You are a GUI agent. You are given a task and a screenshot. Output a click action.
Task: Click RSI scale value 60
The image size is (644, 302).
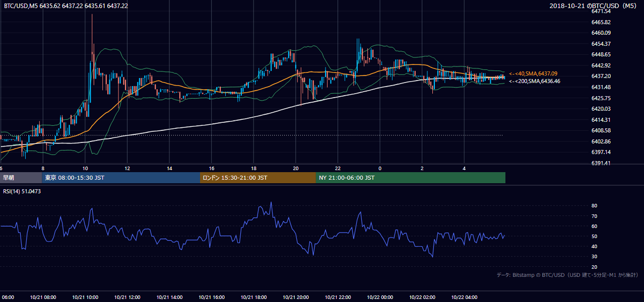pos(595,226)
